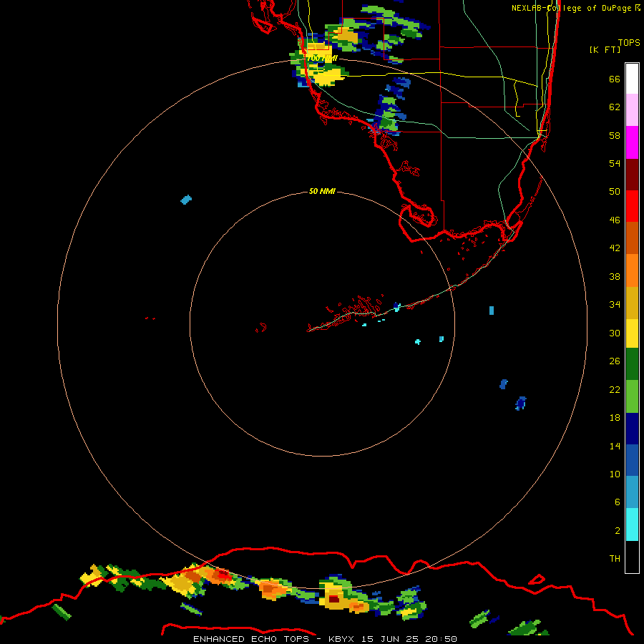Screen dimensions: 644x644
Task: Click the [K FT] units label
Action: 605,49
